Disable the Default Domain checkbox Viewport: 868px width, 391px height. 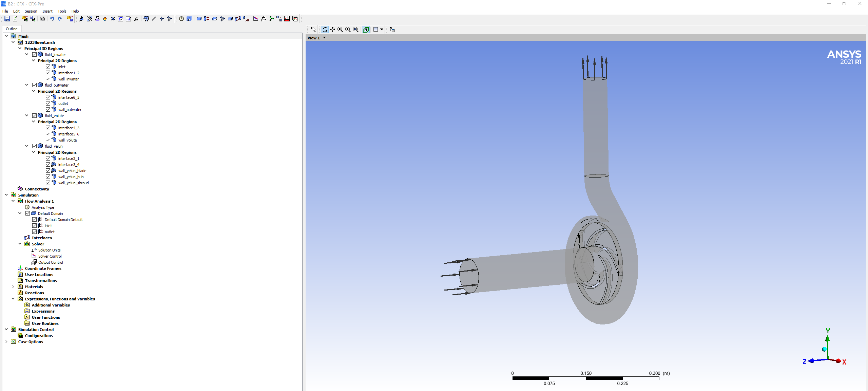tap(28, 213)
